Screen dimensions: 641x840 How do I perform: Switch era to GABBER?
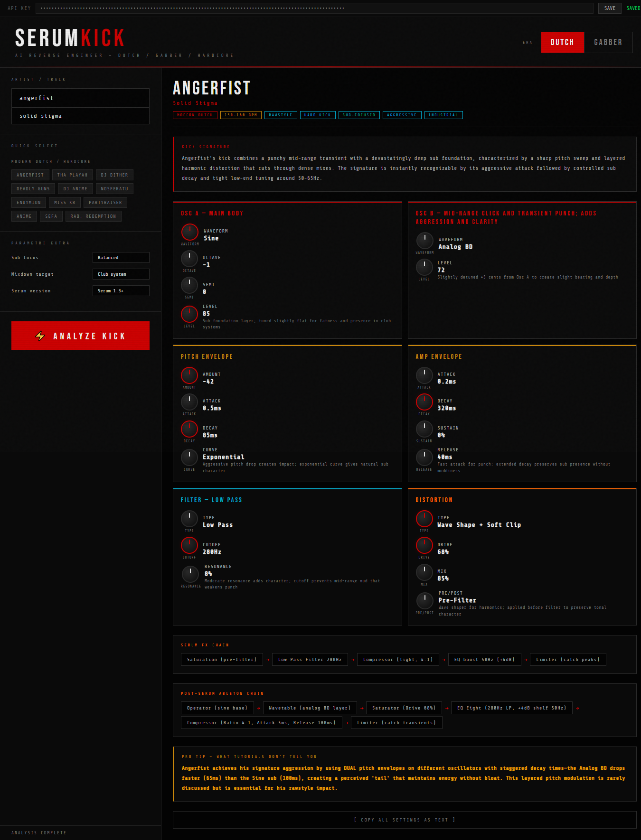pyautogui.click(x=608, y=42)
